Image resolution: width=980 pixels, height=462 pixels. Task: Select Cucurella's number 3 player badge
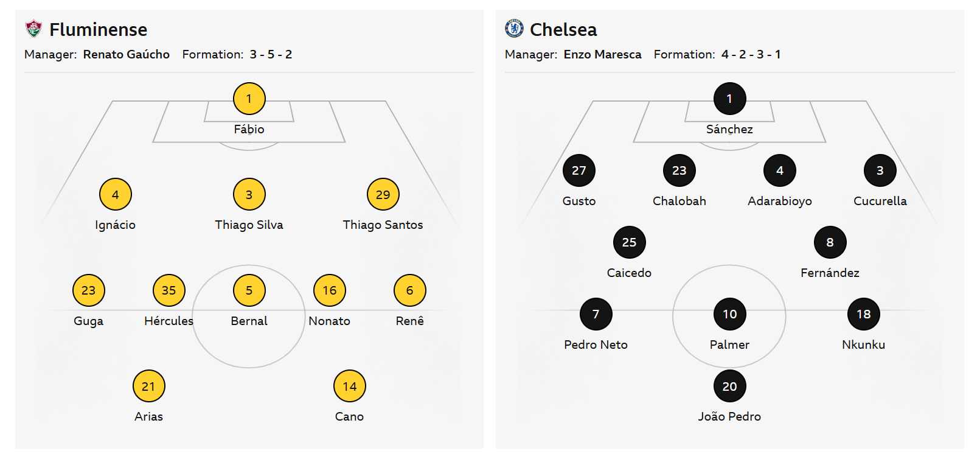pos(880,170)
